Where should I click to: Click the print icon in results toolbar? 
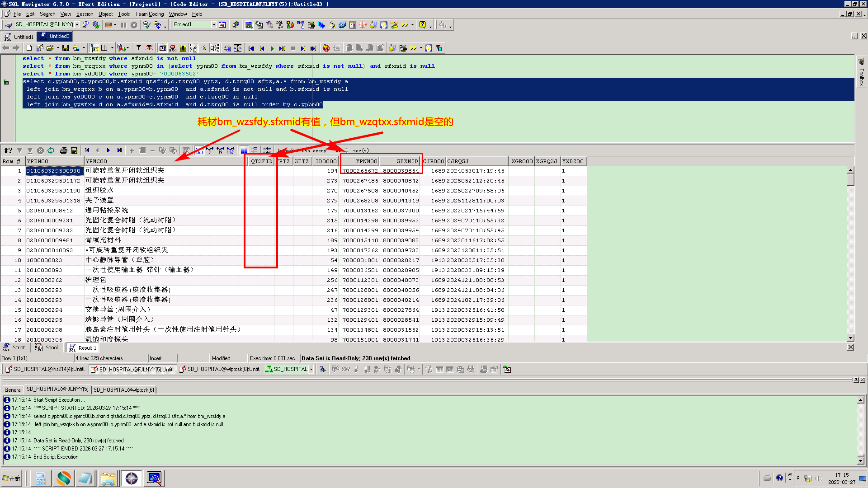coord(64,150)
